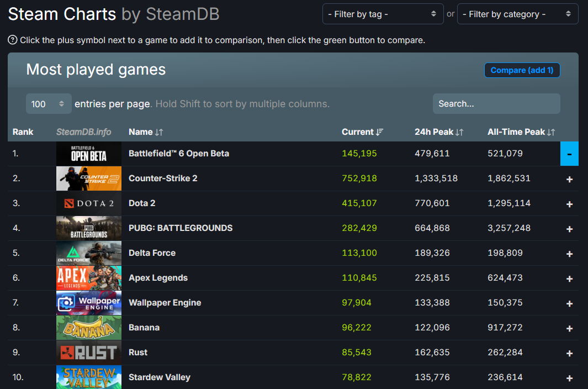Image resolution: width=588 pixels, height=389 pixels.
Task: Add Dota 2 to comparison
Action: 569,204
